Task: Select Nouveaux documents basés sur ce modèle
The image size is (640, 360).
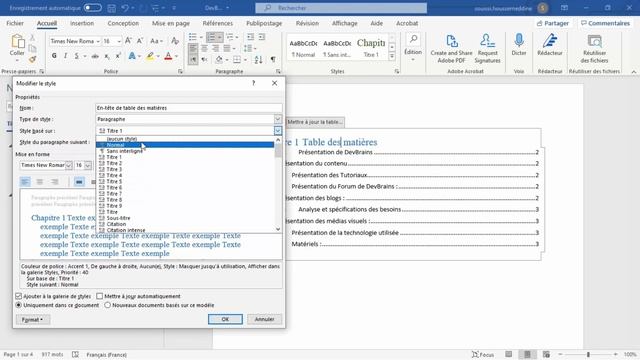Action: click(107, 305)
